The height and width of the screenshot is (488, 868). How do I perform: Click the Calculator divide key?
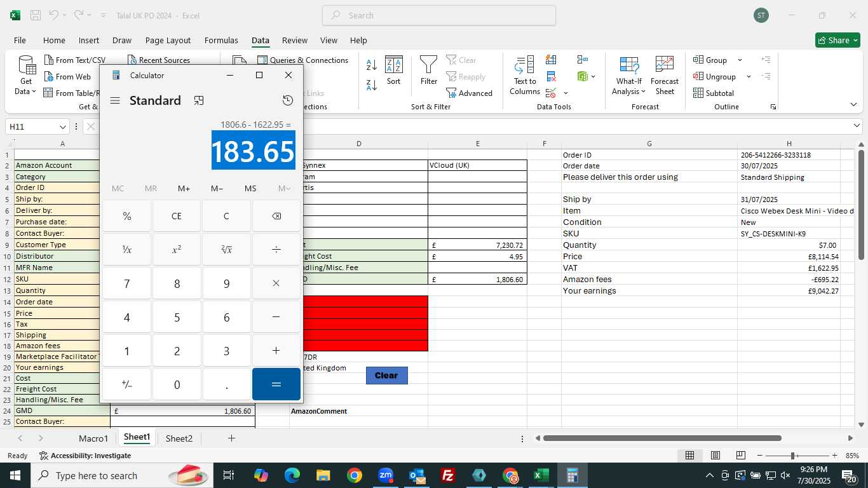pos(276,250)
